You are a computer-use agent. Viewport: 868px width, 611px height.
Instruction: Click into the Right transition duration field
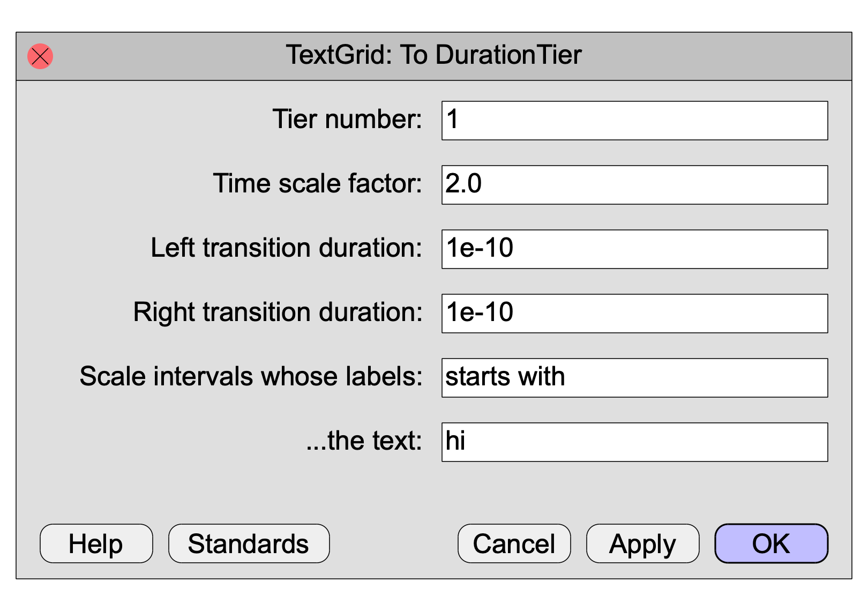[x=634, y=314]
